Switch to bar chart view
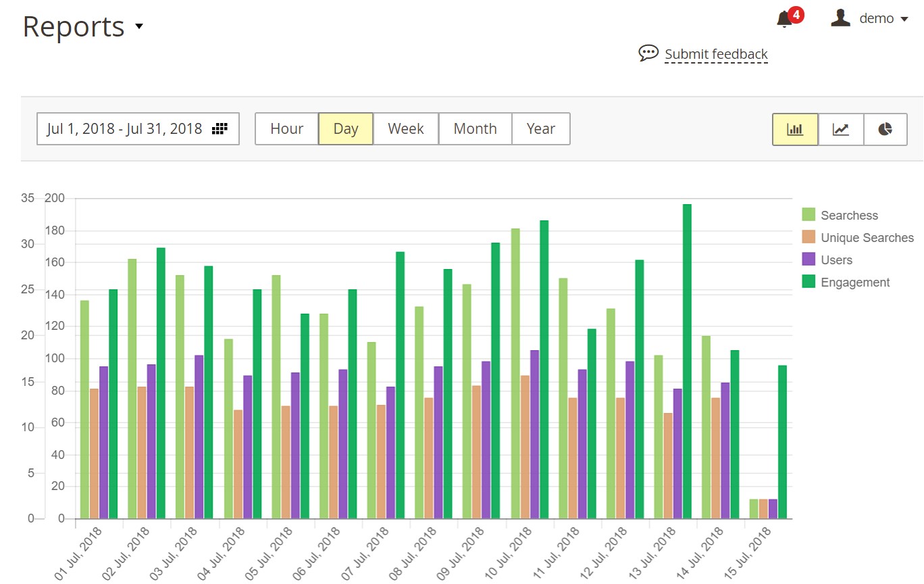Image resolution: width=924 pixels, height=584 pixels. click(795, 129)
